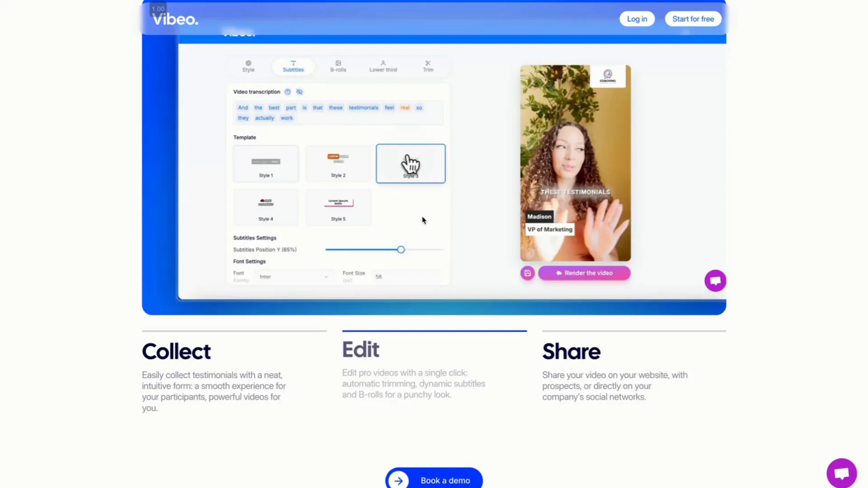
Task: Select the Edit step heading
Action: click(360, 349)
